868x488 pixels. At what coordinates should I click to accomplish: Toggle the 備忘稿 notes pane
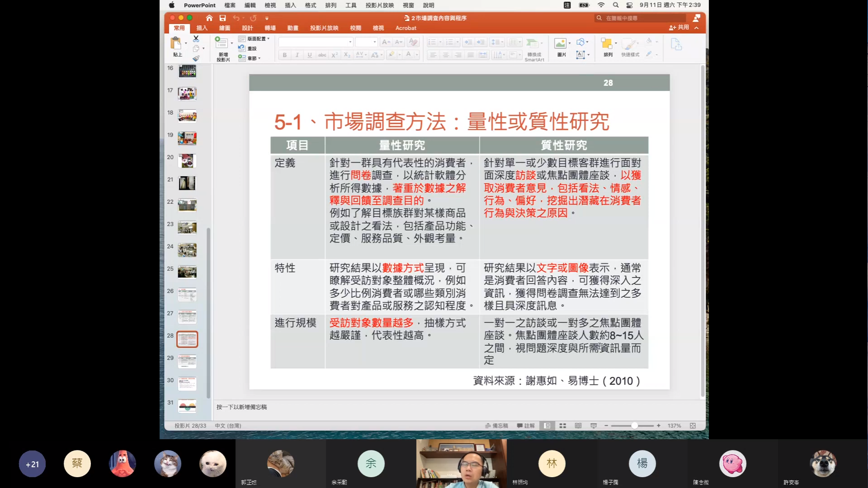[497, 426]
